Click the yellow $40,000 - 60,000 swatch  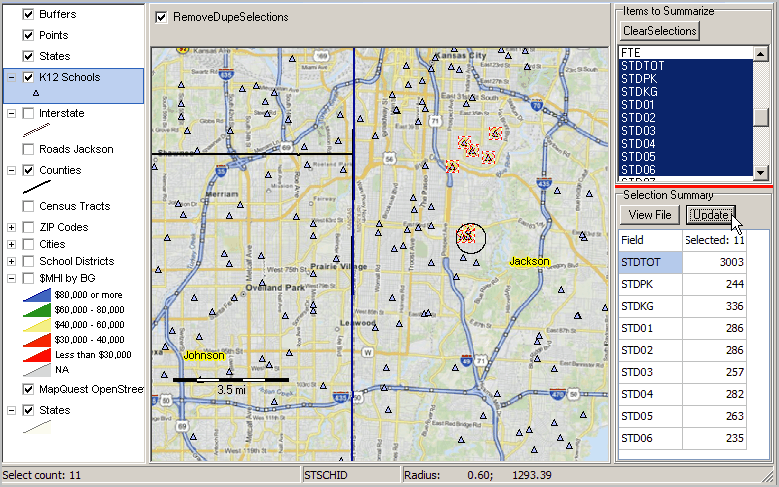[37, 325]
